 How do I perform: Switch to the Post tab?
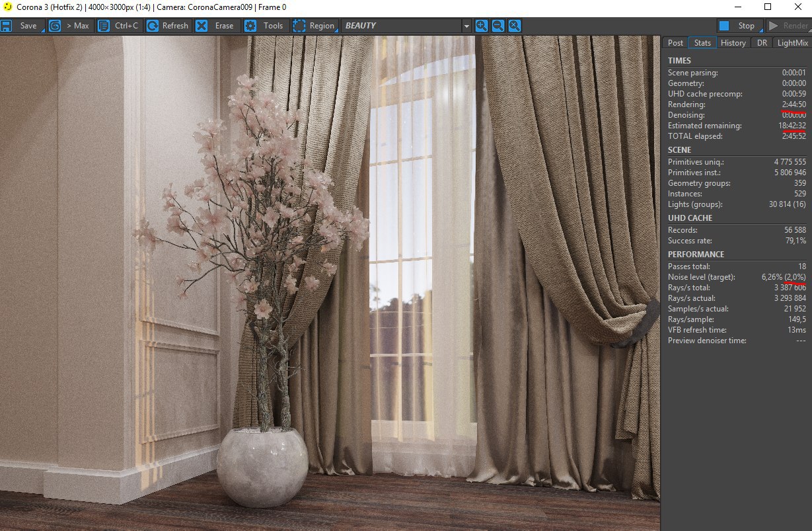[x=675, y=42]
